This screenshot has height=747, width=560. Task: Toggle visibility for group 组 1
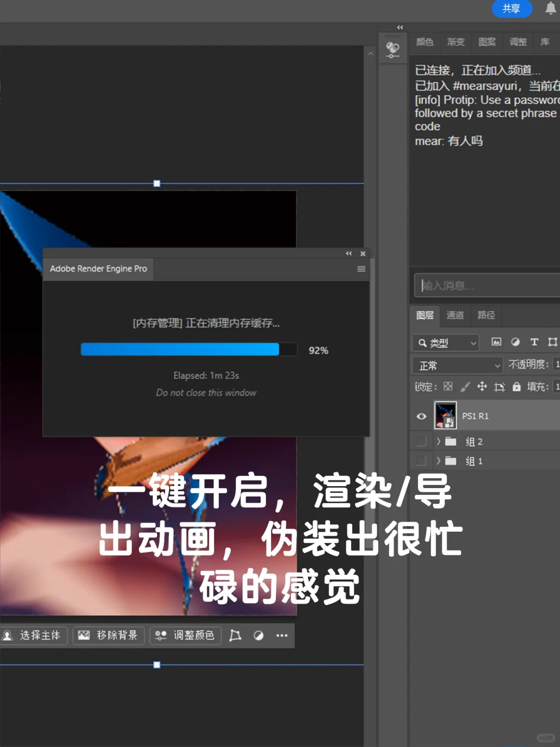(x=421, y=461)
